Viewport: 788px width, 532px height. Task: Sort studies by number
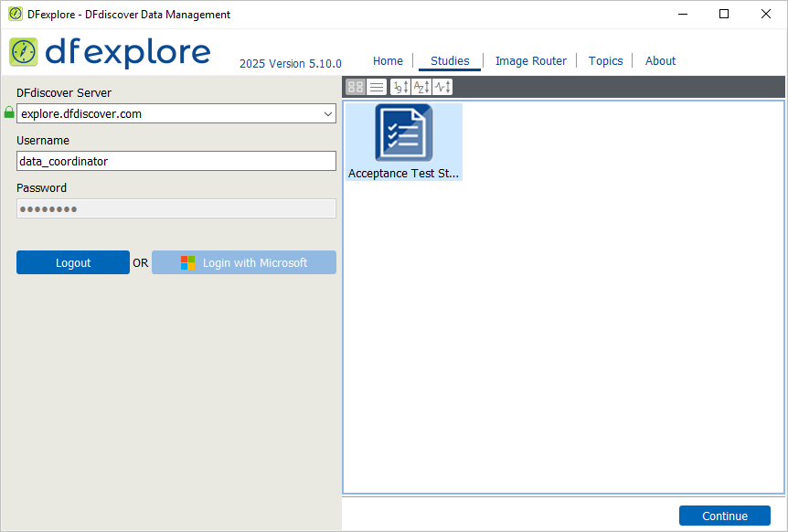[x=400, y=87]
